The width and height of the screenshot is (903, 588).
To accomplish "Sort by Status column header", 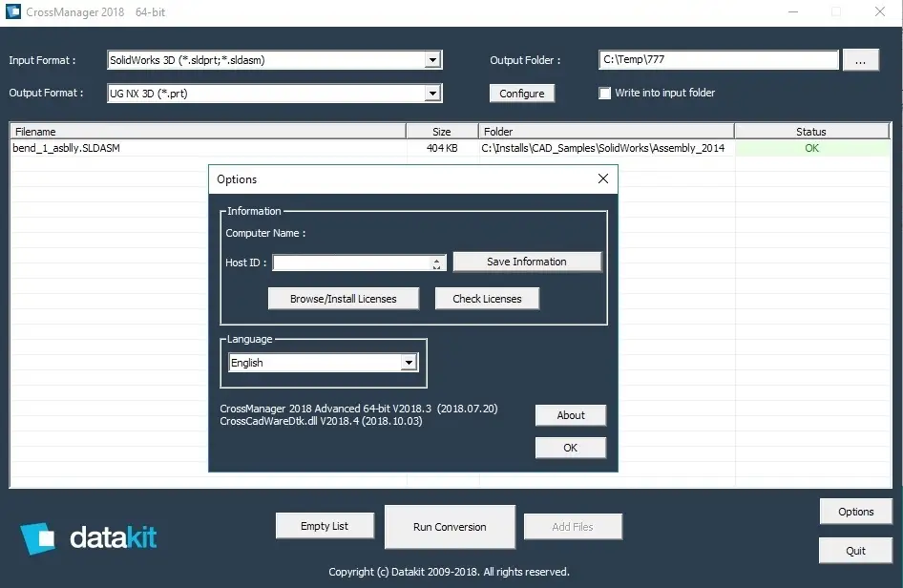I will [812, 132].
